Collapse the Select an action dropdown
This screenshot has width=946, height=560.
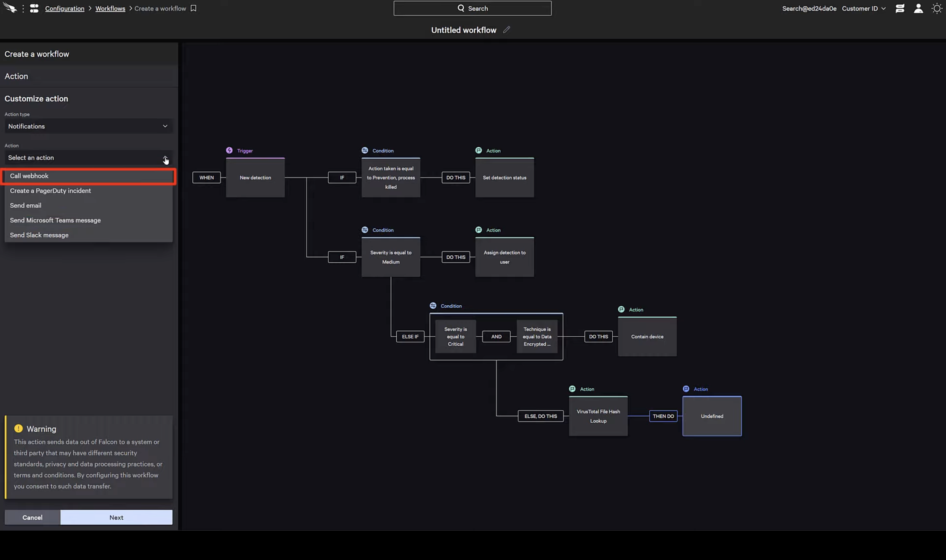coord(165,158)
